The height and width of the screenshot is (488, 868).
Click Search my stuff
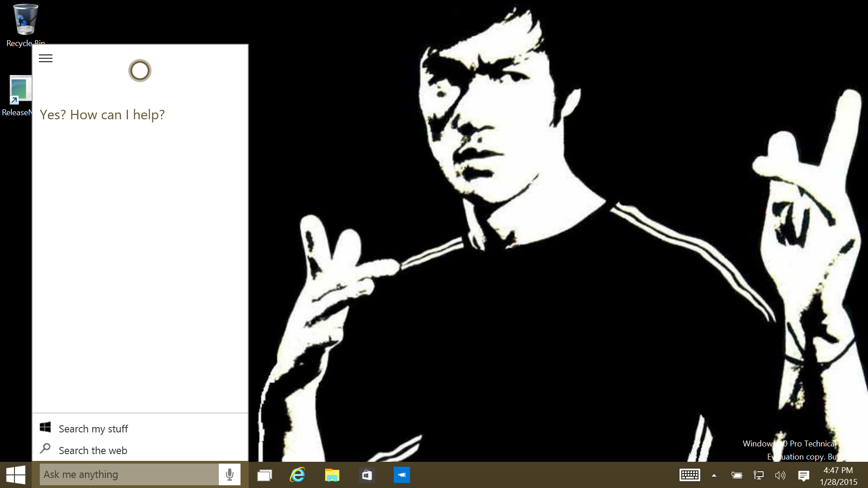click(93, 429)
